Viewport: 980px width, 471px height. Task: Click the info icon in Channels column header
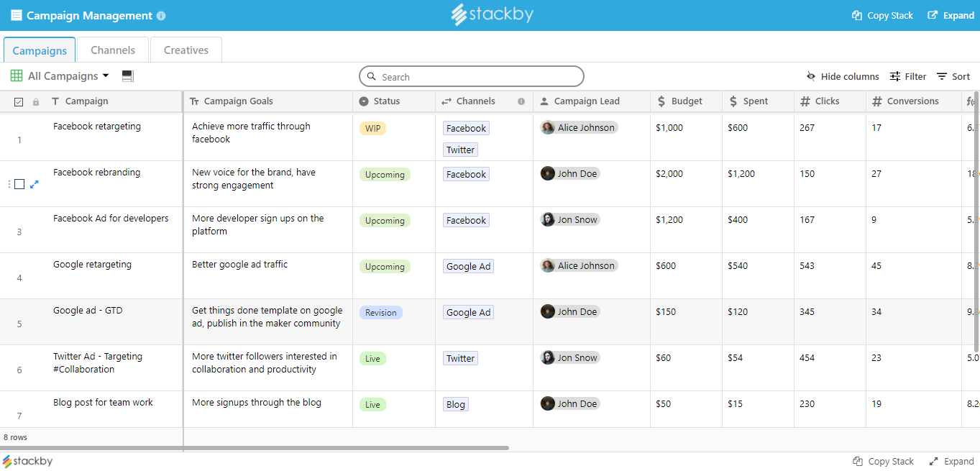521,101
